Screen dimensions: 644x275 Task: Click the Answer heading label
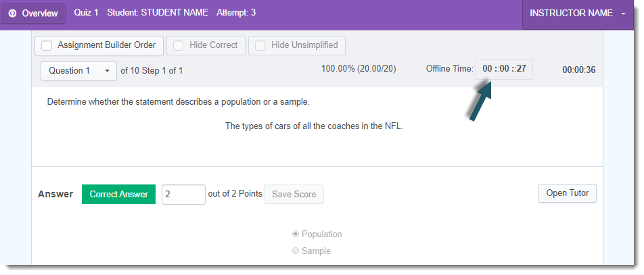[x=55, y=194]
